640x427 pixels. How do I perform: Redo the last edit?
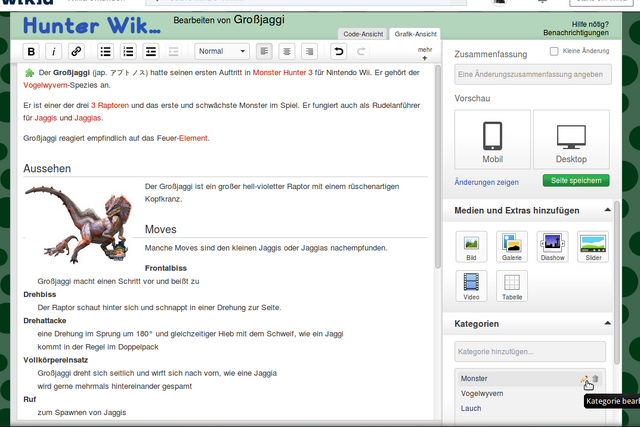(361, 51)
